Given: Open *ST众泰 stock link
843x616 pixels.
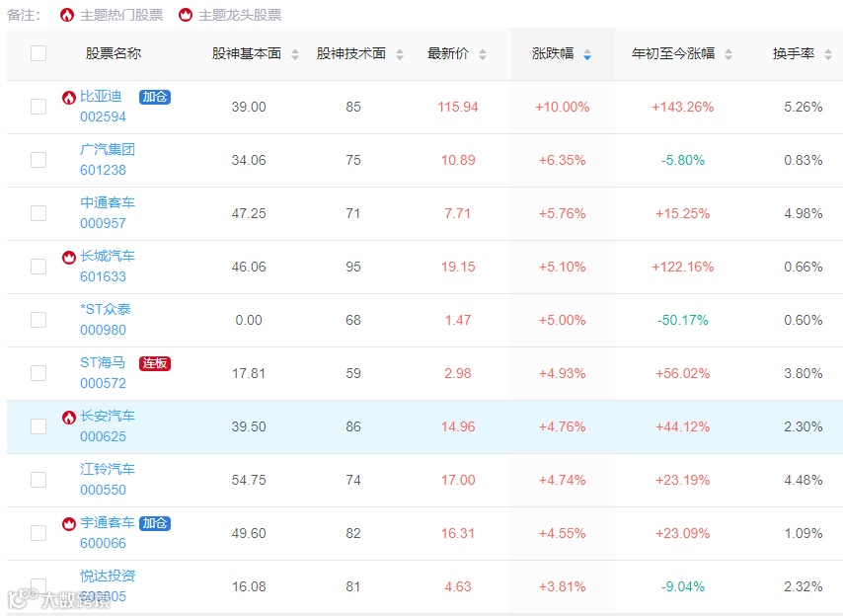Looking at the screenshot, I should pyautogui.click(x=106, y=309).
